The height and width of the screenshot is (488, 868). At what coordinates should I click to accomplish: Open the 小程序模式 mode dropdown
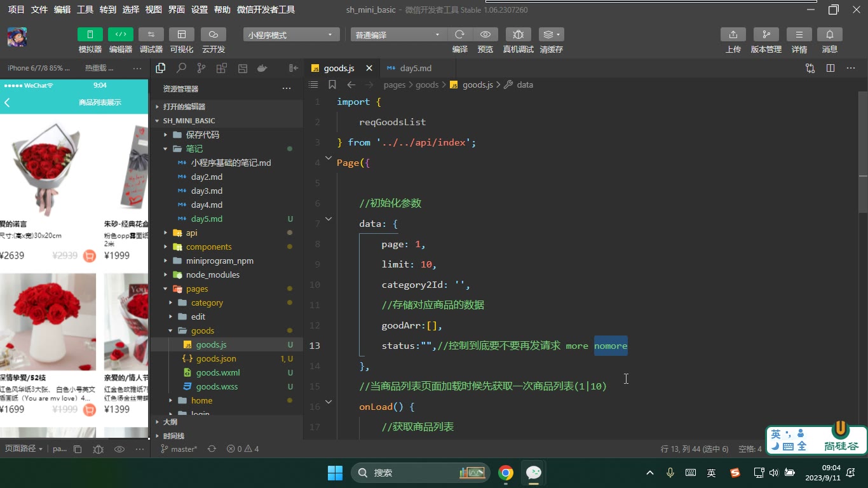tap(291, 35)
